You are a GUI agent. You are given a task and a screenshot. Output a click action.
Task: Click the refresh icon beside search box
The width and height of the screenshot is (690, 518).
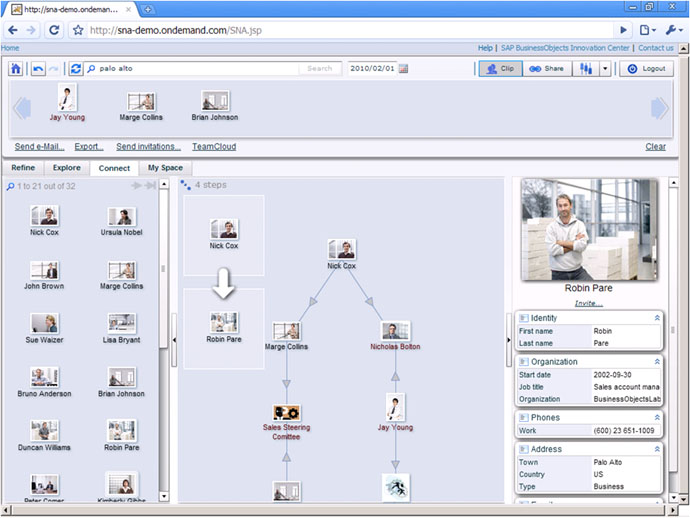(x=76, y=69)
